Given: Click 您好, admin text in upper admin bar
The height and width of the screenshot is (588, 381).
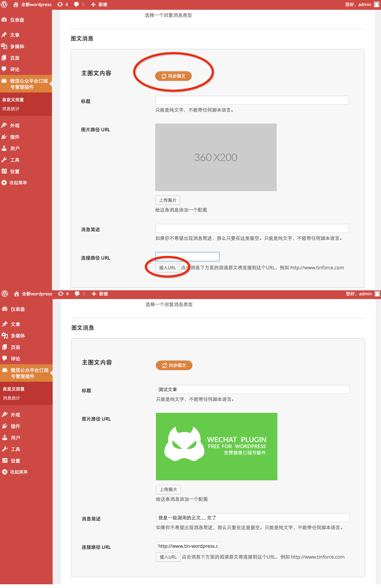Looking at the screenshot, I should 358,4.
